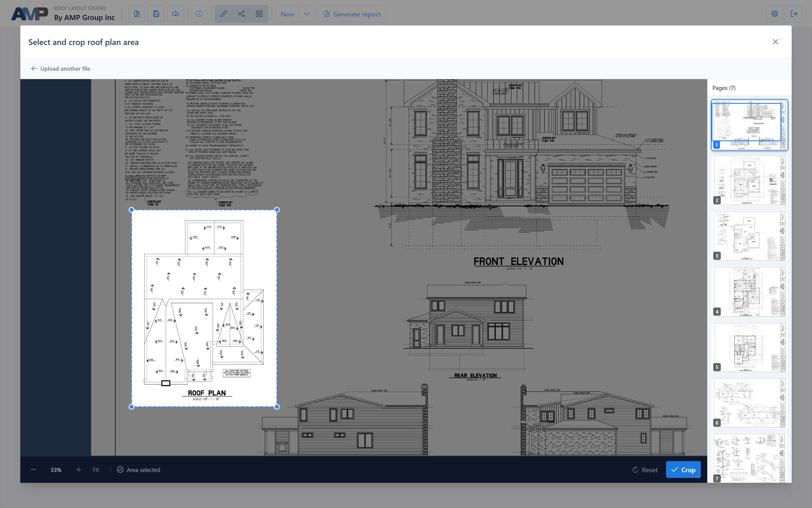Image resolution: width=812 pixels, height=508 pixels.
Task: Select page 2 thumbnail
Action: pyautogui.click(x=749, y=180)
